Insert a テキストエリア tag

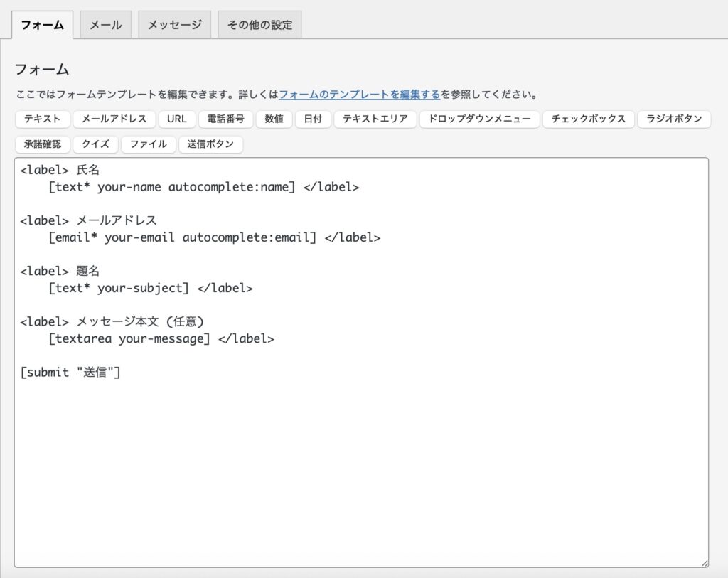point(375,119)
